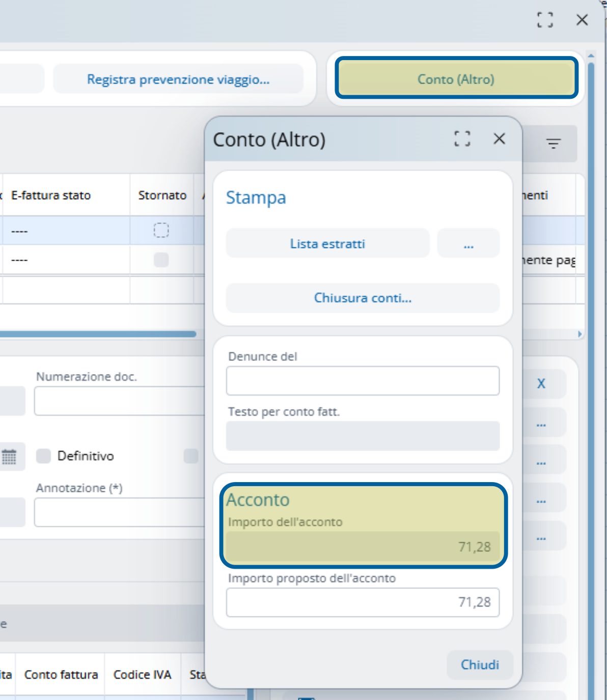Image resolution: width=607 pixels, height=700 pixels.
Task: Click the blue X button in right panel
Action: pos(541,384)
